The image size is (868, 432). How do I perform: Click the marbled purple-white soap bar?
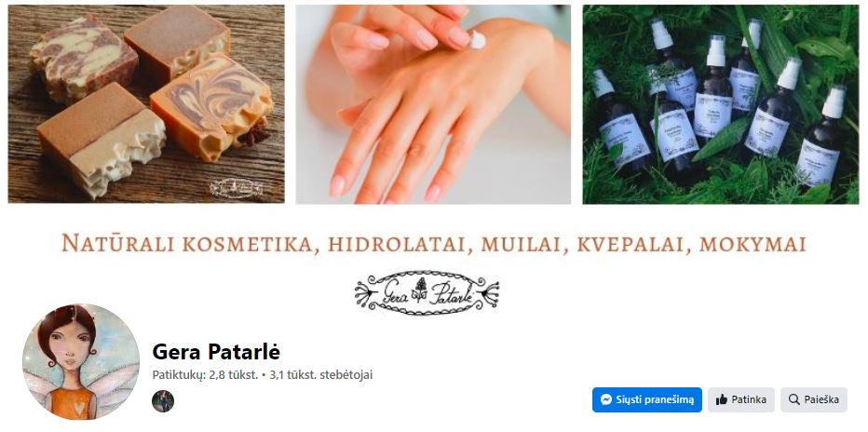83,58
